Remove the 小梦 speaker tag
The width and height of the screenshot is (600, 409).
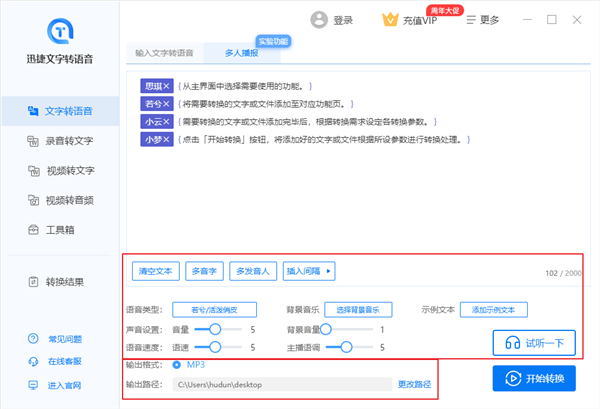coord(166,140)
